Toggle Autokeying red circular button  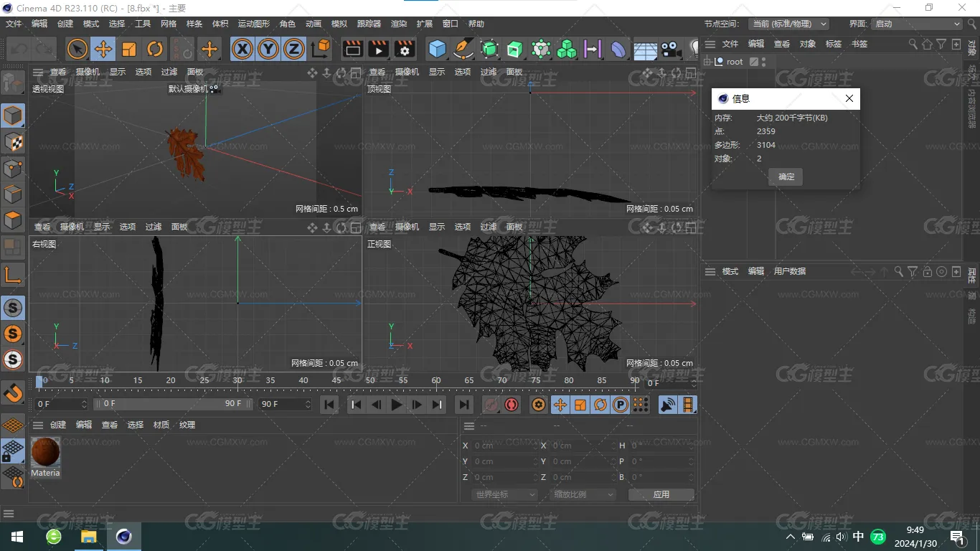[512, 405]
